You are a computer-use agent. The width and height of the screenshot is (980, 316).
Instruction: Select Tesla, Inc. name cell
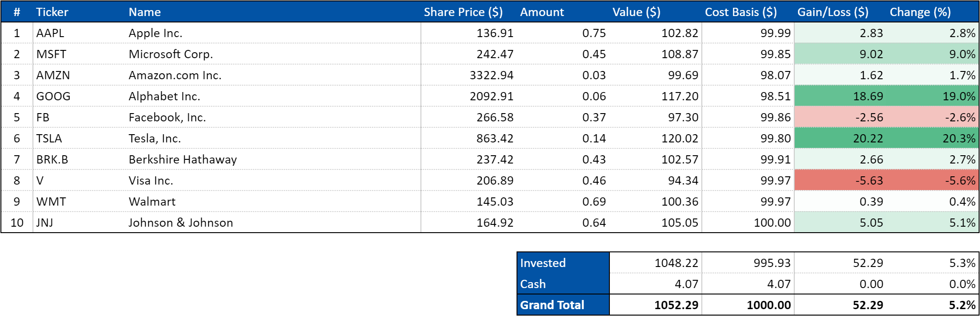273,138
